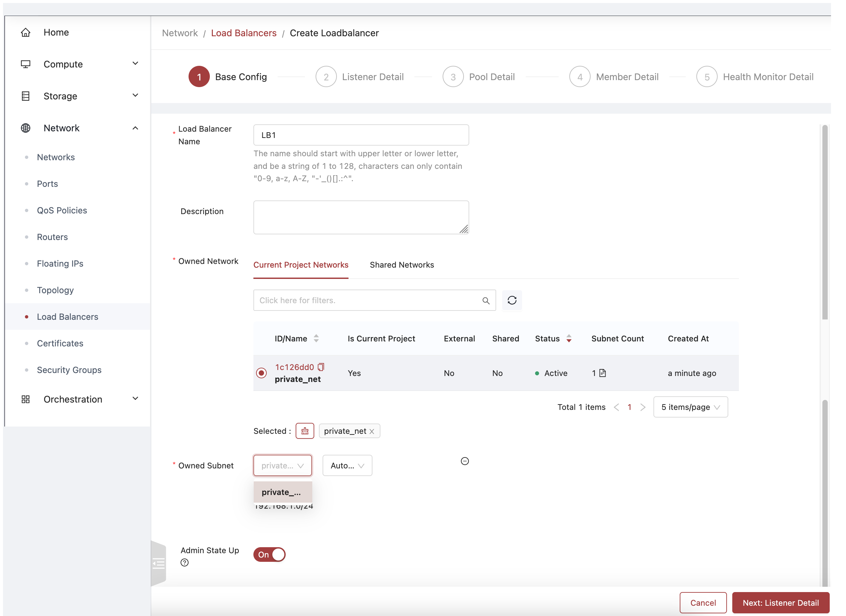Toggle the Admin State Up switch off
Viewport: 846px width, 616px height.
pos(270,554)
